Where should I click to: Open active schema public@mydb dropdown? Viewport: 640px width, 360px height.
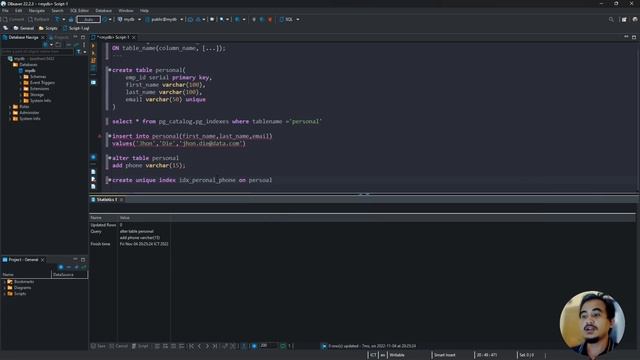[x=164, y=19]
